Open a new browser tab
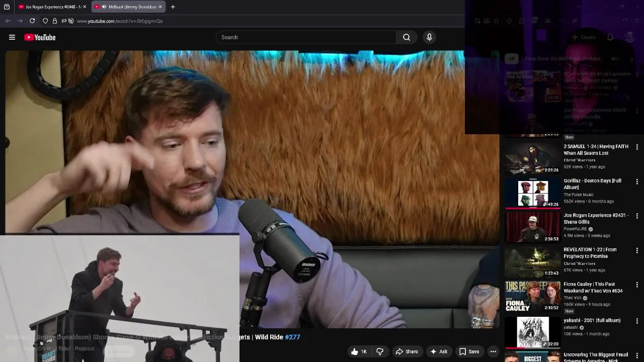Image resolution: width=644 pixels, height=362 pixels. (x=173, y=7)
